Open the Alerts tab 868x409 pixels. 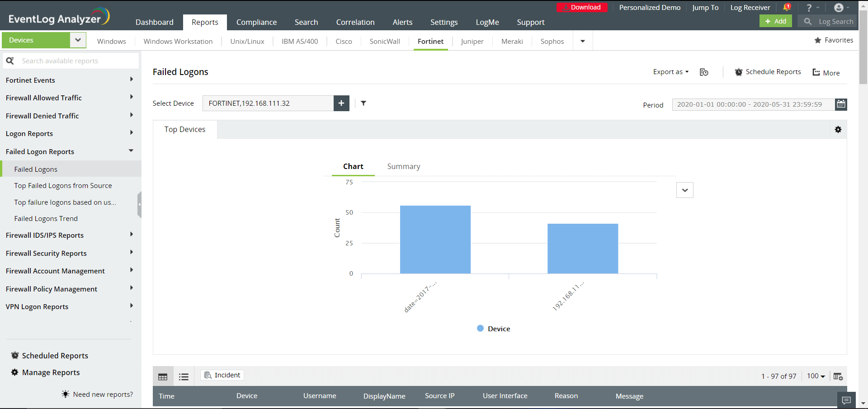tap(402, 22)
